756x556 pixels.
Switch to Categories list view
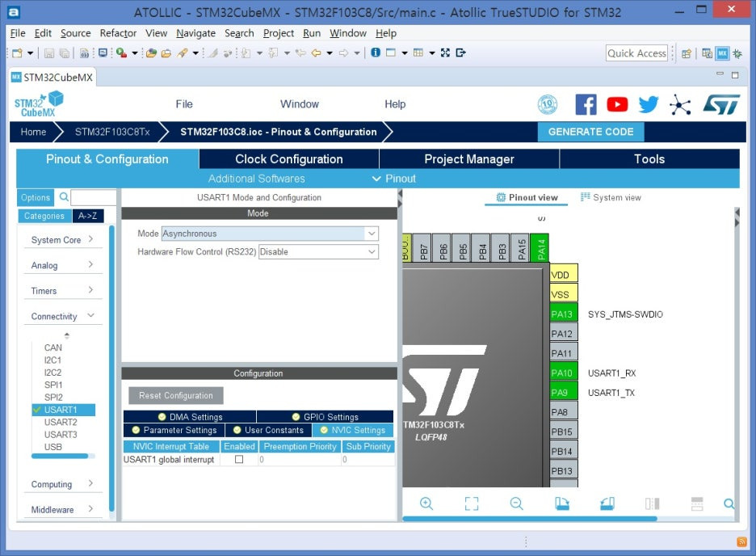44,216
